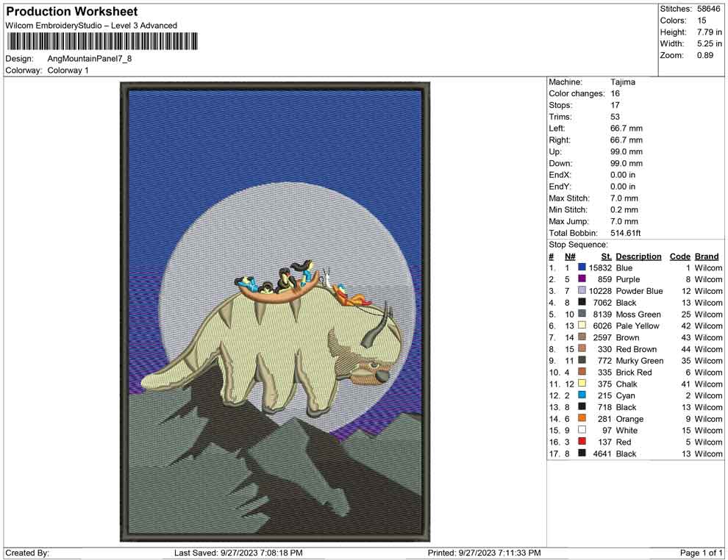This screenshot has height=560, width=728.
Task: Click the Trims value 53
Action: pos(615,116)
